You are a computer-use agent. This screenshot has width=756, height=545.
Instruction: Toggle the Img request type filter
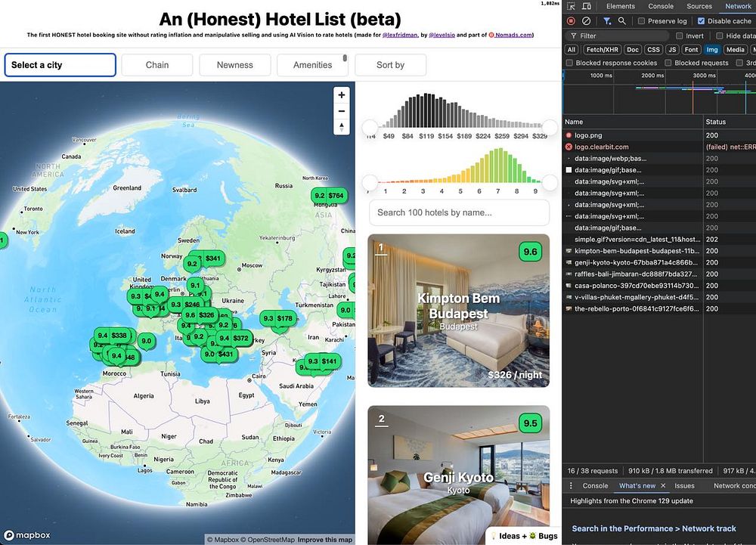(712, 50)
